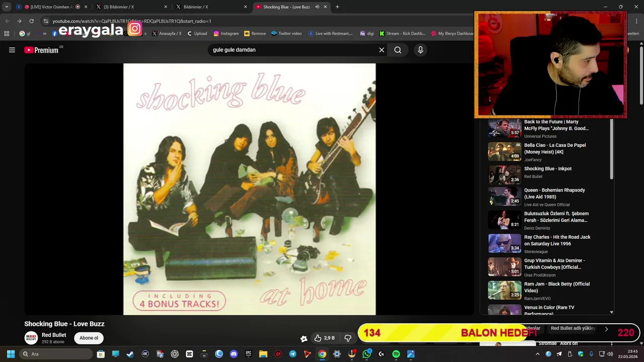This screenshot has width=644, height=362.
Task: Show hidden system tray icons
Action: click(x=537, y=354)
